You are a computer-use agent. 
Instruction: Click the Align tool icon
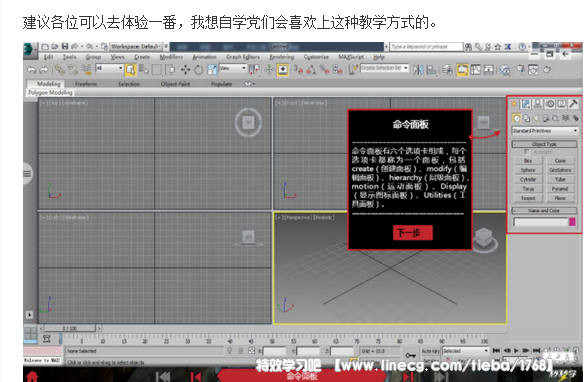point(431,70)
